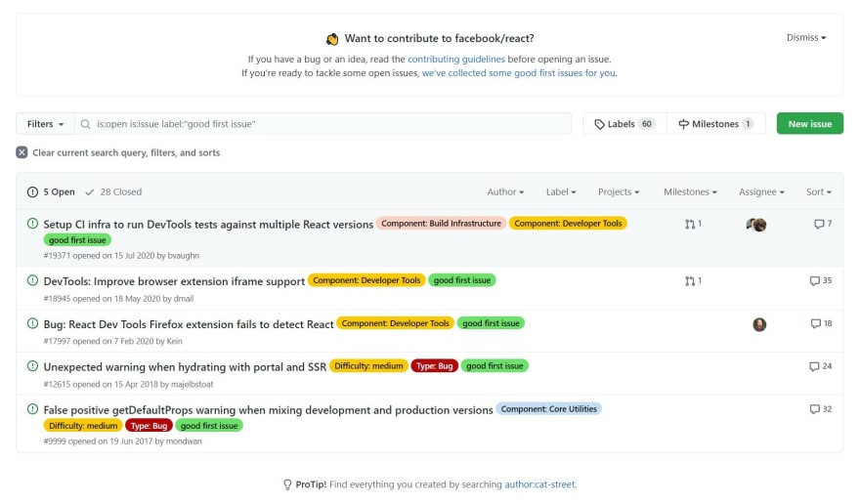Click Difficulty: medium label on portal issue
Screen dimensions: 860x504
click(368, 366)
